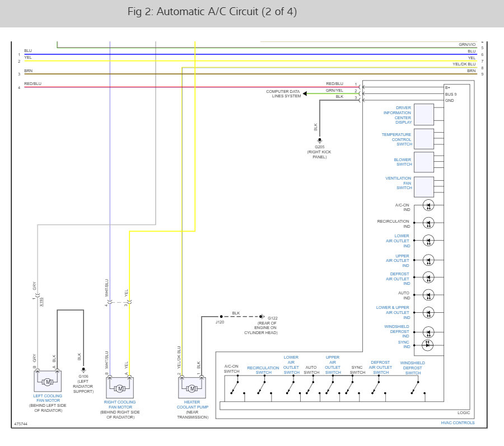504x446 pixels.
Task: Click the Upper Air Outlet indicator LED symbol
Action: tap(428, 260)
